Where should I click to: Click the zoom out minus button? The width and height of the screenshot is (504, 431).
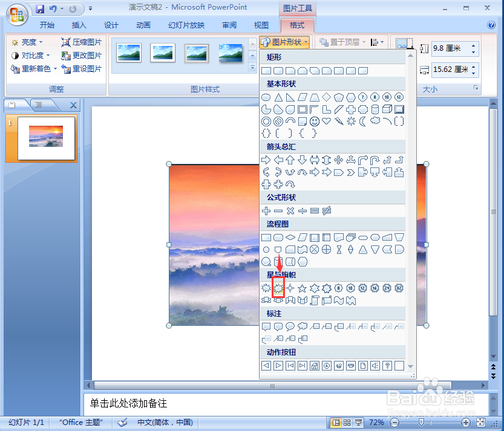(x=394, y=423)
